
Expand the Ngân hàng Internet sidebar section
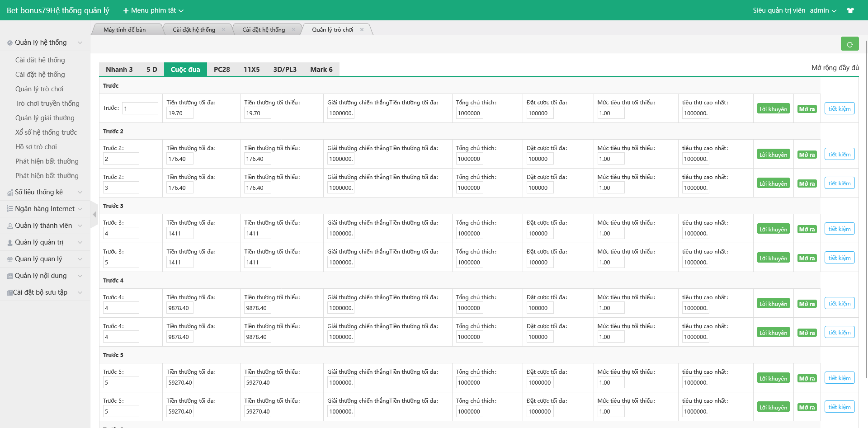(45, 209)
